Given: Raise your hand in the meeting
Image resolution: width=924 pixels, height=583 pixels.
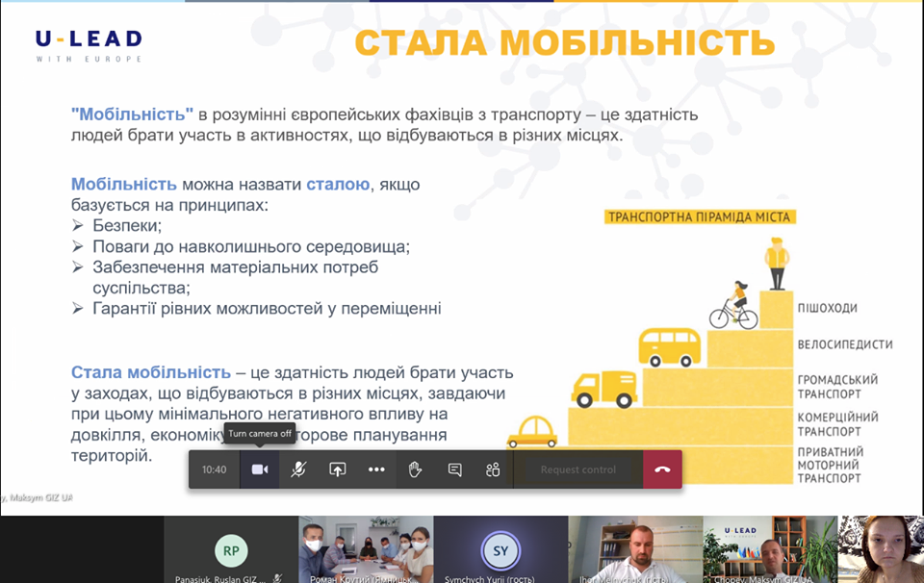Looking at the screenshot, I should tap(415, 469).
